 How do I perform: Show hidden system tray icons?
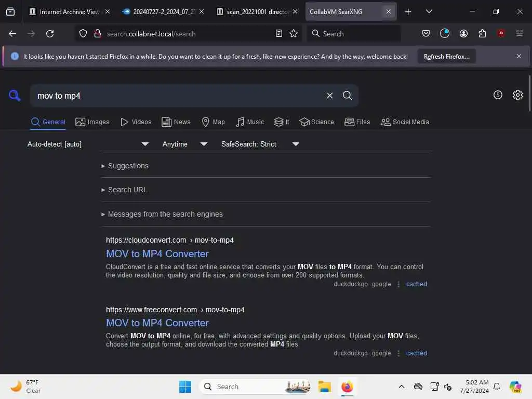pos(402,387)
